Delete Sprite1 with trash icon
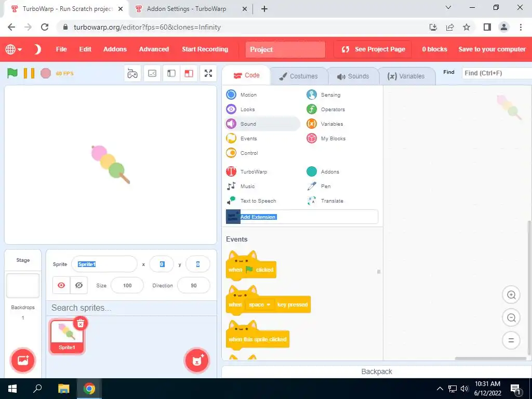The image size is (532, 399). (81, 324)
